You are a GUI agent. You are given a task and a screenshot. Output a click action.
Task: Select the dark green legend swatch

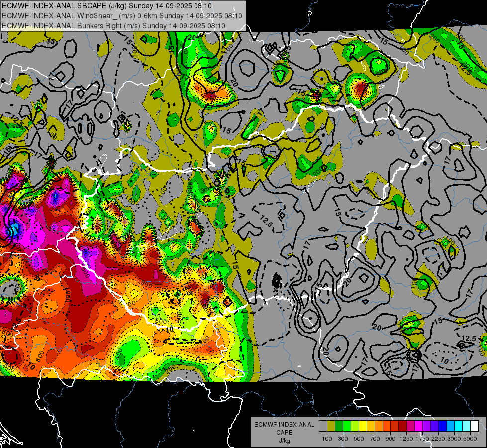point(339,426)
